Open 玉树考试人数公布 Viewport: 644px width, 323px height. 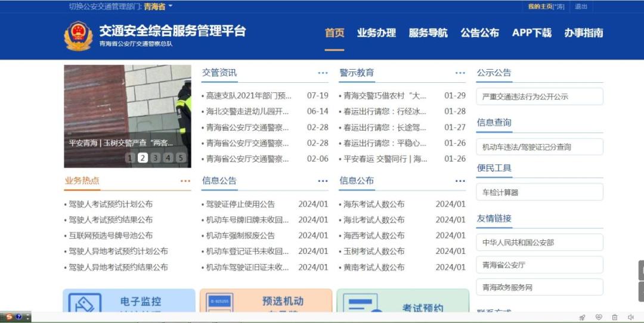(x=374, y=251)
